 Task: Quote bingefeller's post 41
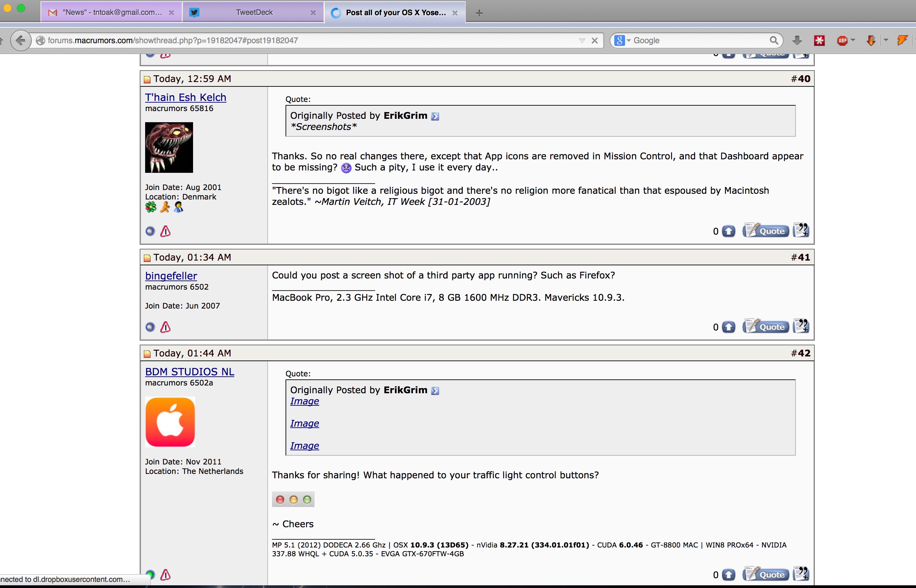pyautogui.click(x=765, y=326)
